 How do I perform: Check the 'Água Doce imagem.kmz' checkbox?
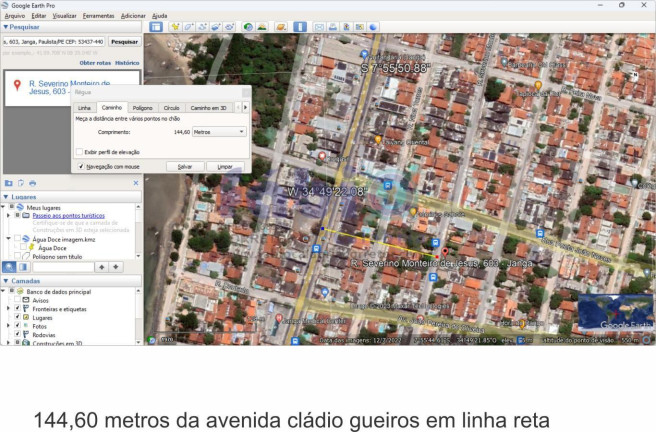pos(17,239)
